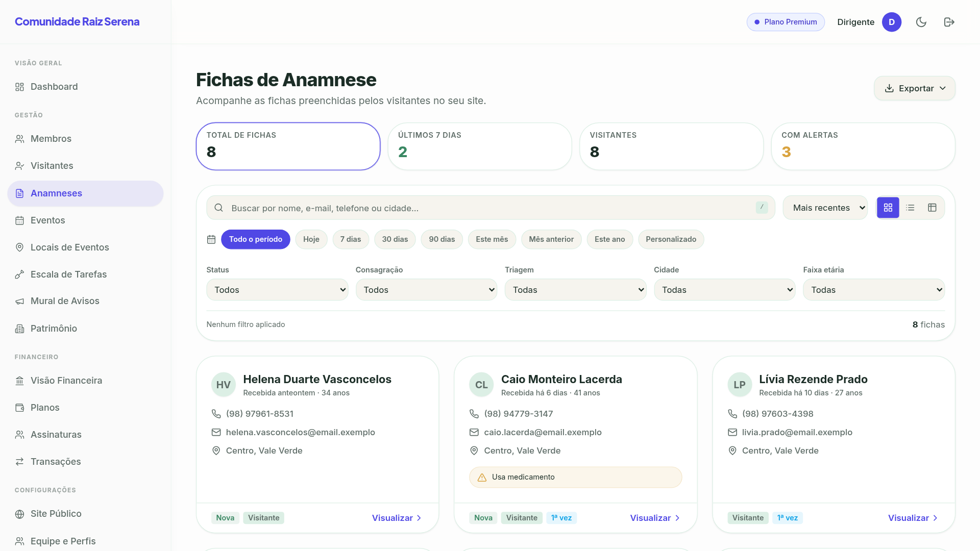
Task: Focus the search by name field
Action: [x=491, y=208]
